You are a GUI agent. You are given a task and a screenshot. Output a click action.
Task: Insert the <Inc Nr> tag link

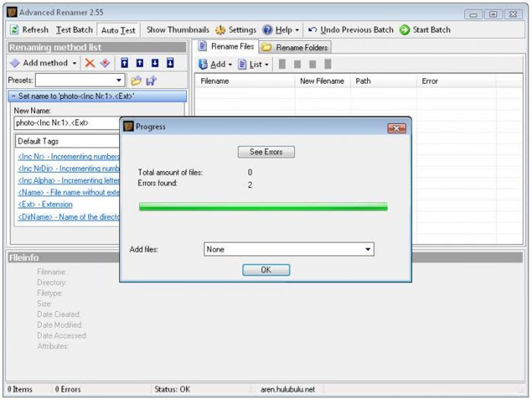point(69,157)
